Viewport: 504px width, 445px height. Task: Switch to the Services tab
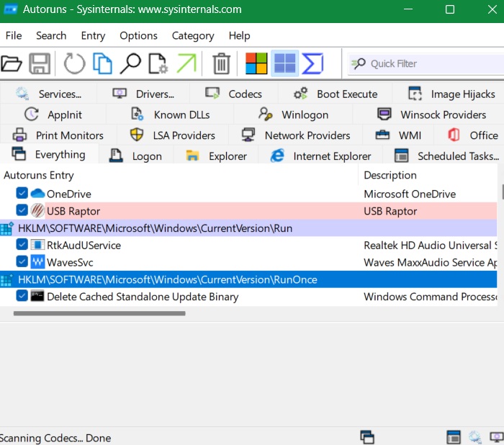coord(48,94)
